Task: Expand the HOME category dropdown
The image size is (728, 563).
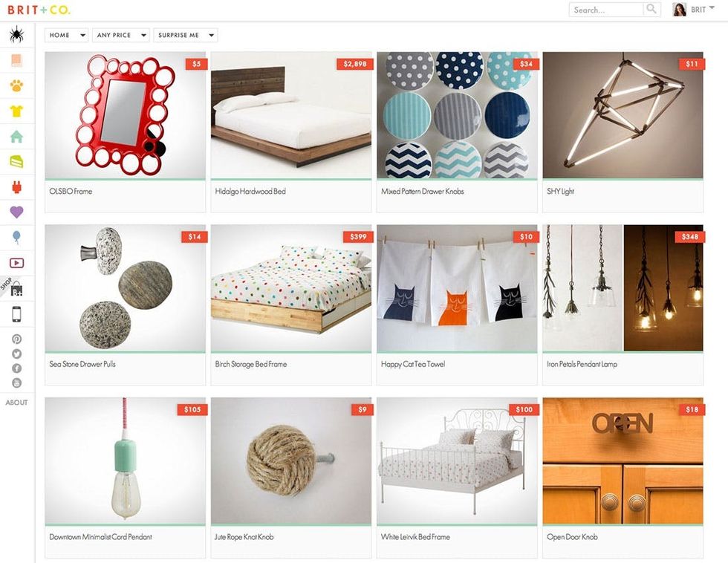Action: tap(66, 35)
